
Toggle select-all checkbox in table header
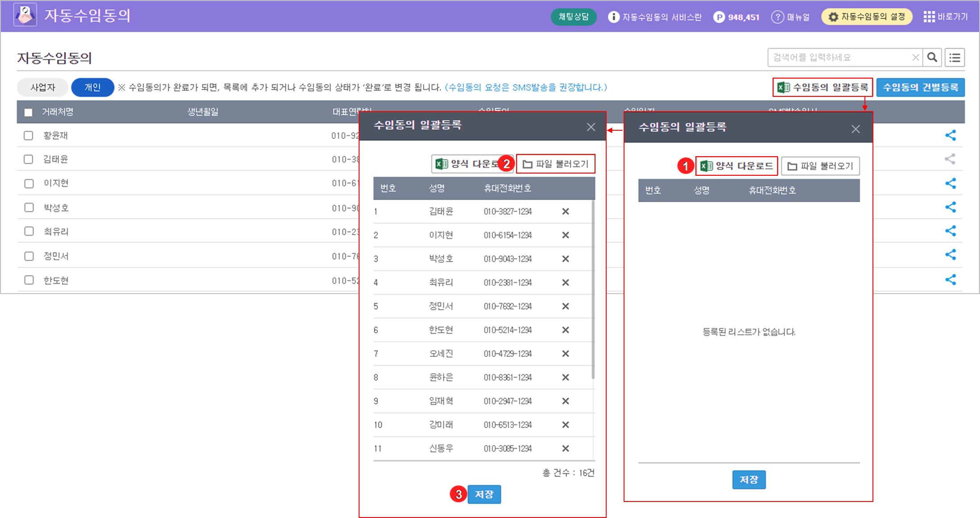tap(29, 112)
